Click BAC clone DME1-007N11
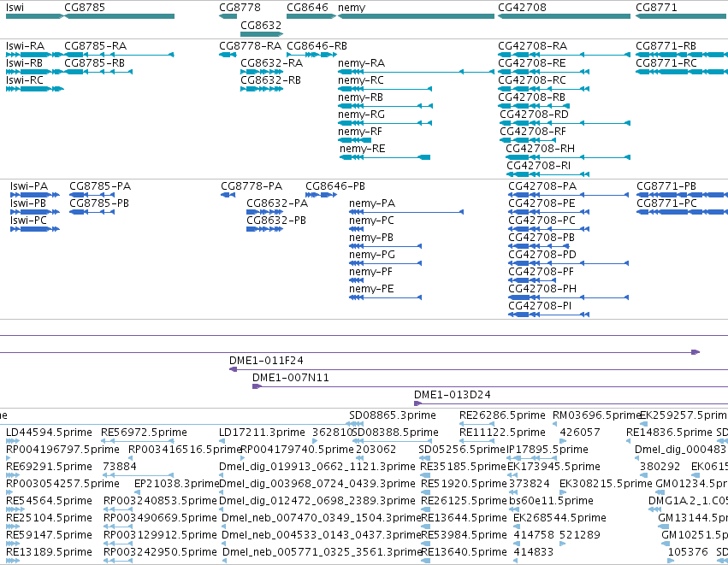728x565 pixels. pos(490,386)
